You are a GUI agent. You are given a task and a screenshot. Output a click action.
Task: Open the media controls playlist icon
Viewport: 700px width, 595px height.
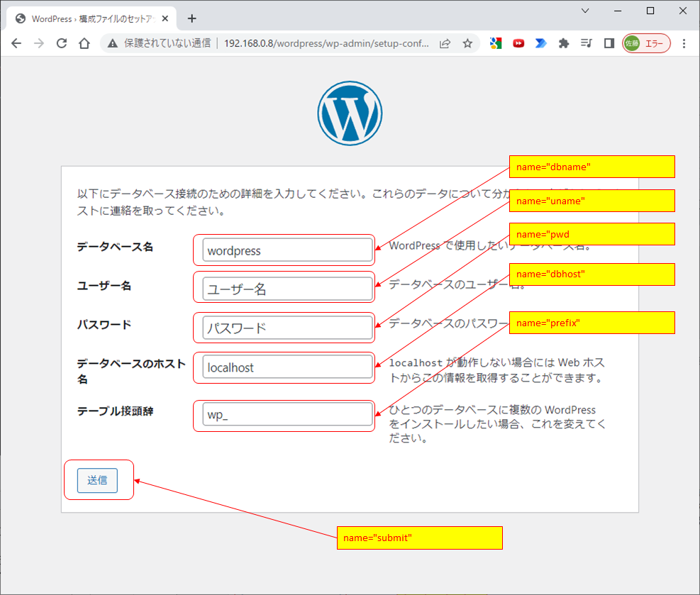pyautogui.click(x=586, y=43)
